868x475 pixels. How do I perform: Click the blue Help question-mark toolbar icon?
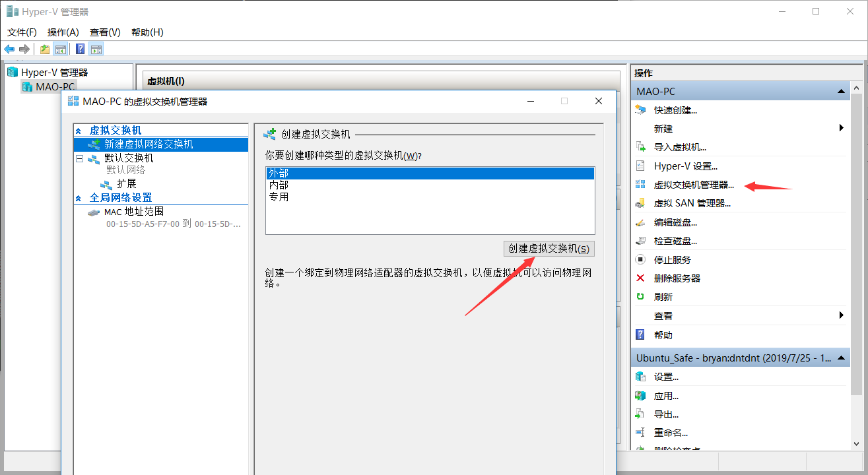(x=80, y=49)
